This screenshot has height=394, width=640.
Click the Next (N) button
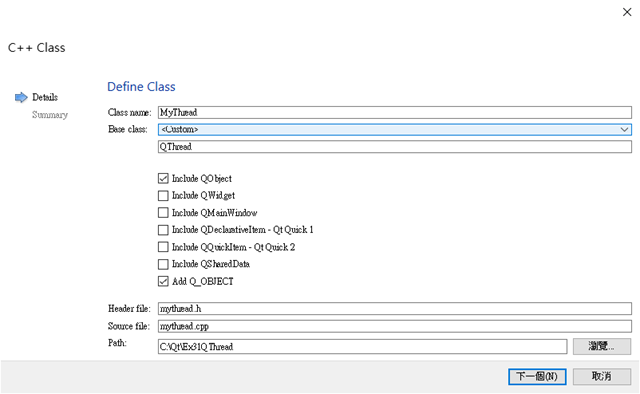pos(537,376)
